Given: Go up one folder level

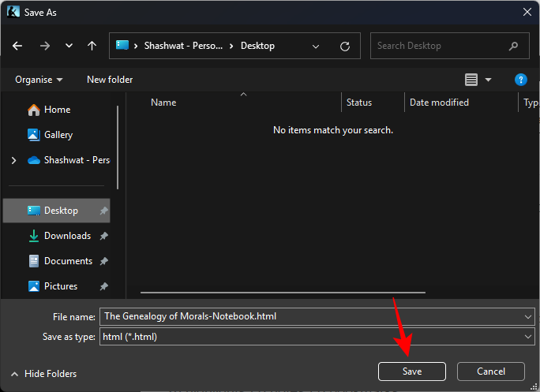Looking at the screenshot, I should pos(92,46).
